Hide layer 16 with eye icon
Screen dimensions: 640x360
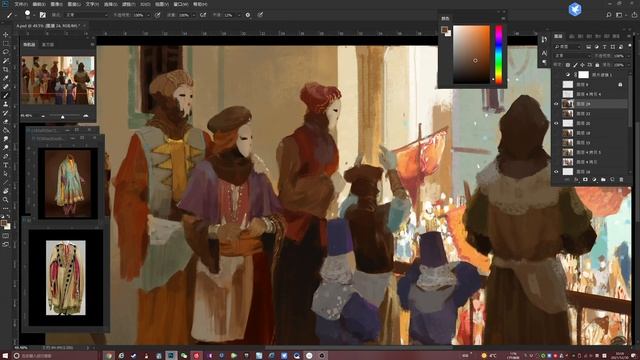pos(556,172)
